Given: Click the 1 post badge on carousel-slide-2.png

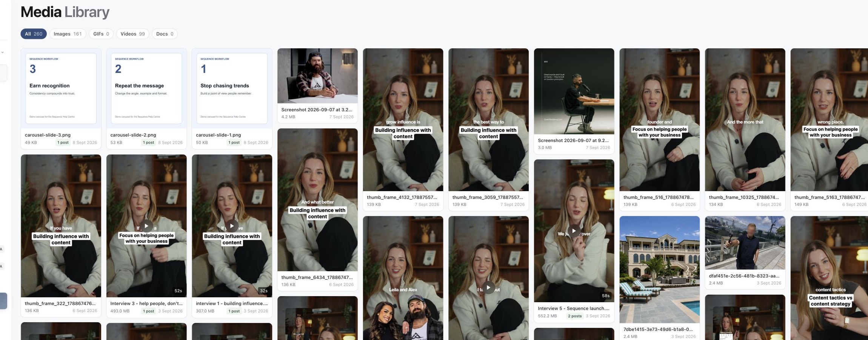Looking at the screenshot, I should tap(148, 142).
